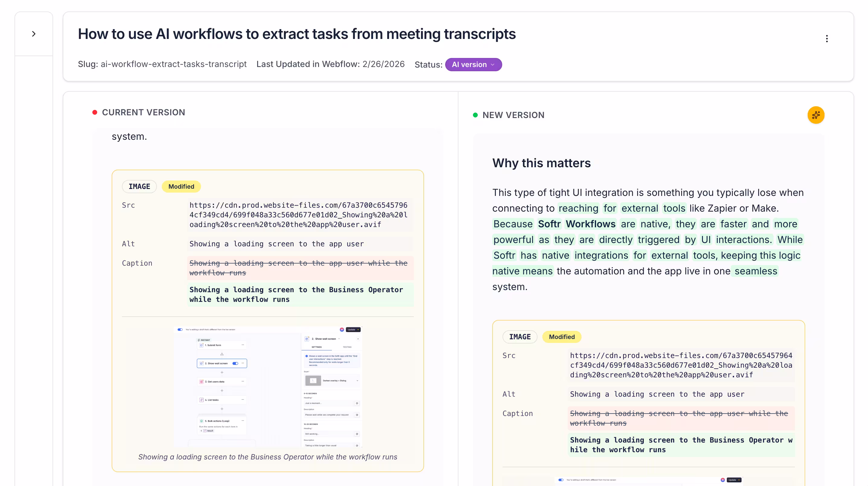Click the yellow AI sparkle button

(x=816, y=115)
